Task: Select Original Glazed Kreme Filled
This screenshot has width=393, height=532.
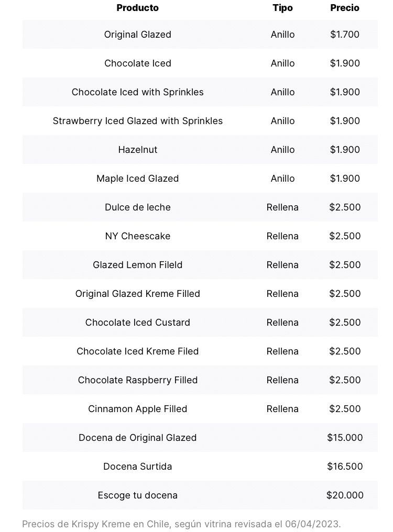Action: click(137, 294)
